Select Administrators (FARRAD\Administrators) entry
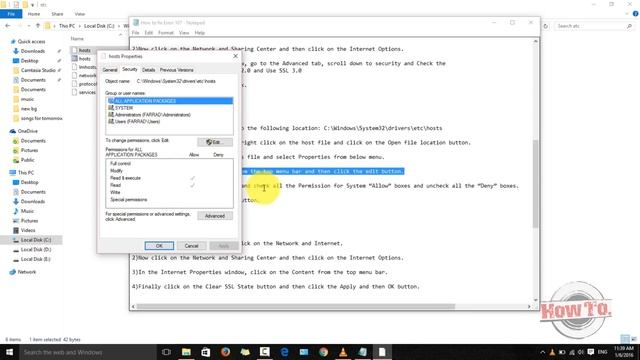 pos(149,115)
